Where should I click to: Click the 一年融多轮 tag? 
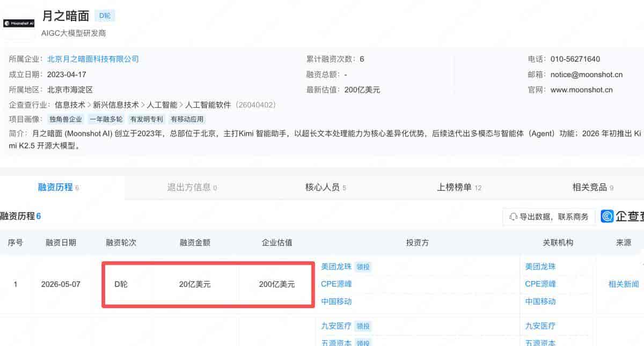[106, 119]
